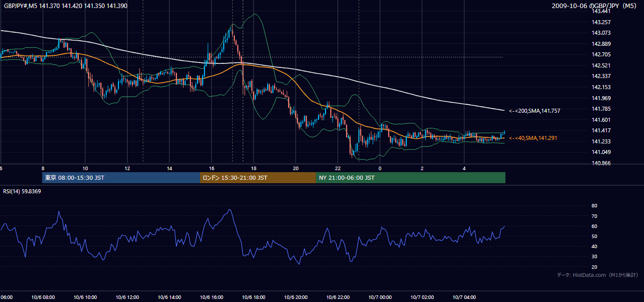Click the 10/6 18:00 time axis label
The height and width of the screenshot is (302, 644).
(253, 297)
